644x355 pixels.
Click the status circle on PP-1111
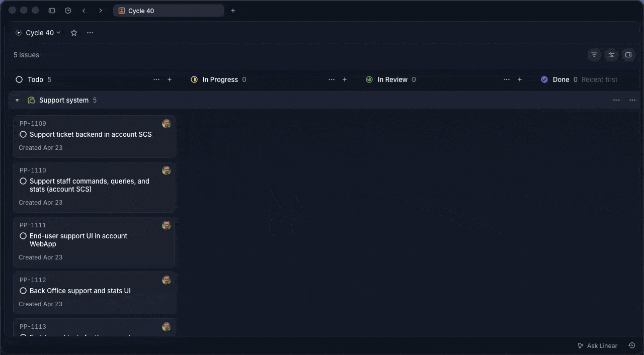coord(23,236)
